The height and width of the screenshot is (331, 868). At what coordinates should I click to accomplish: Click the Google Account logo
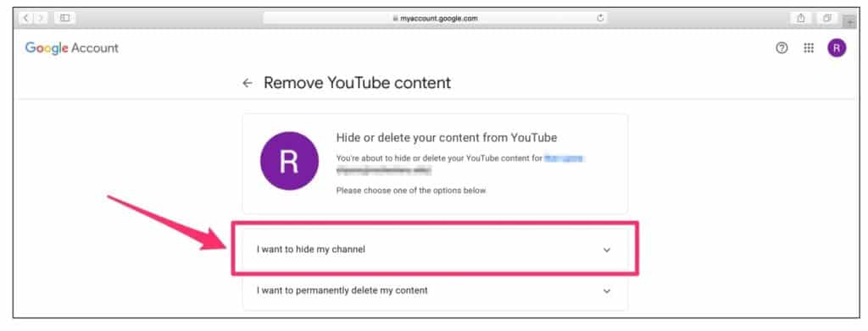pos(72,48)
